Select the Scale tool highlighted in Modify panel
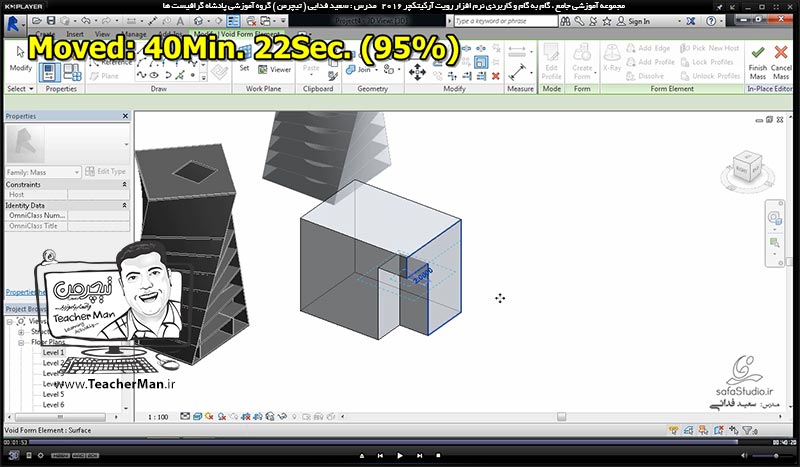Viewport: 800px width, 467px height. tap(481, 62)
